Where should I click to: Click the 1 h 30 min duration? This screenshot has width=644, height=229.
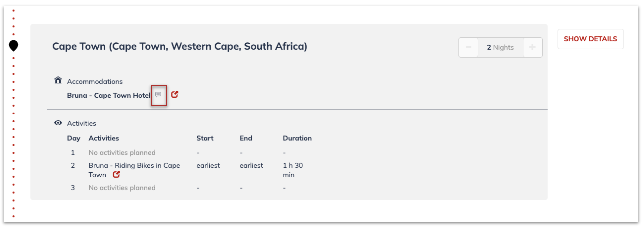[x=293, y=170]
